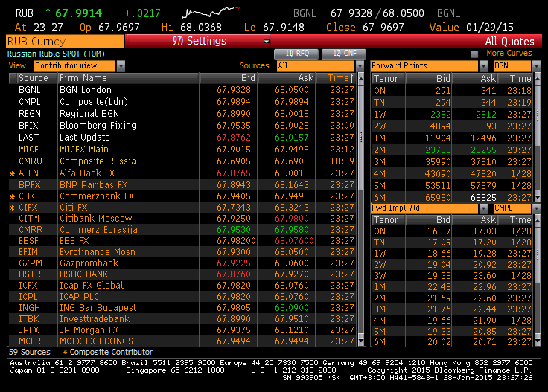Select the Gazprombank row
The height and width of the screenshot is (392, 548).
pos(182,263)
